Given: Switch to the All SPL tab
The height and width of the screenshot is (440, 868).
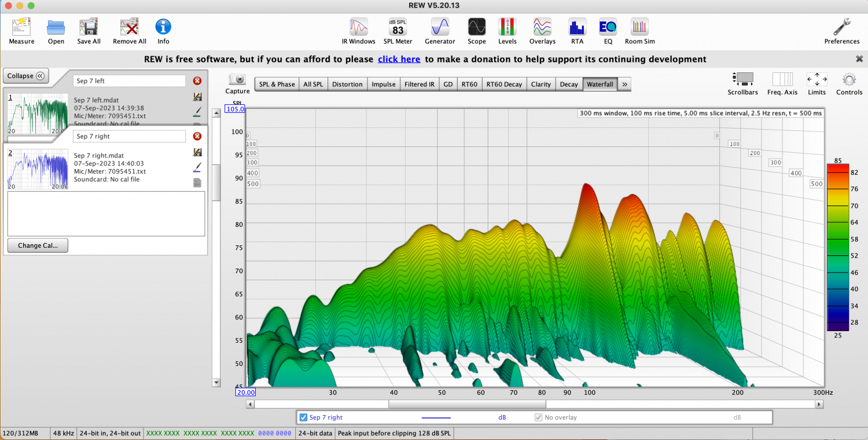Looking at the screenshot, I should coord(313,85).
